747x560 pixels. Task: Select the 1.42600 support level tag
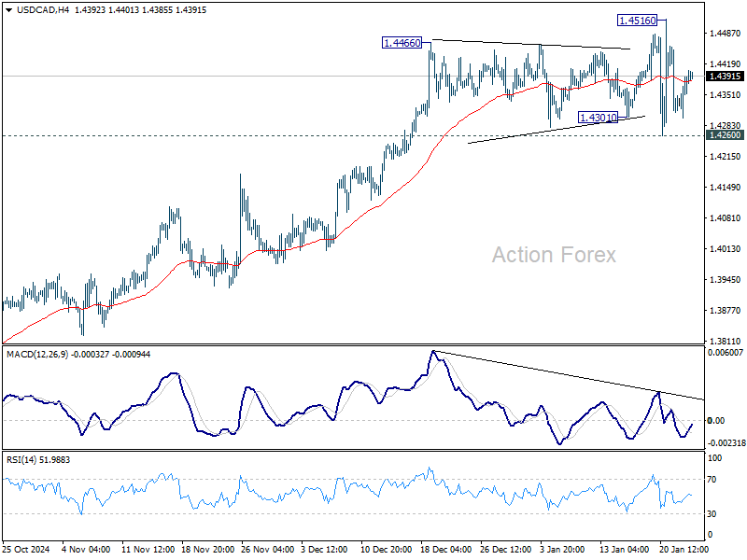725,135
